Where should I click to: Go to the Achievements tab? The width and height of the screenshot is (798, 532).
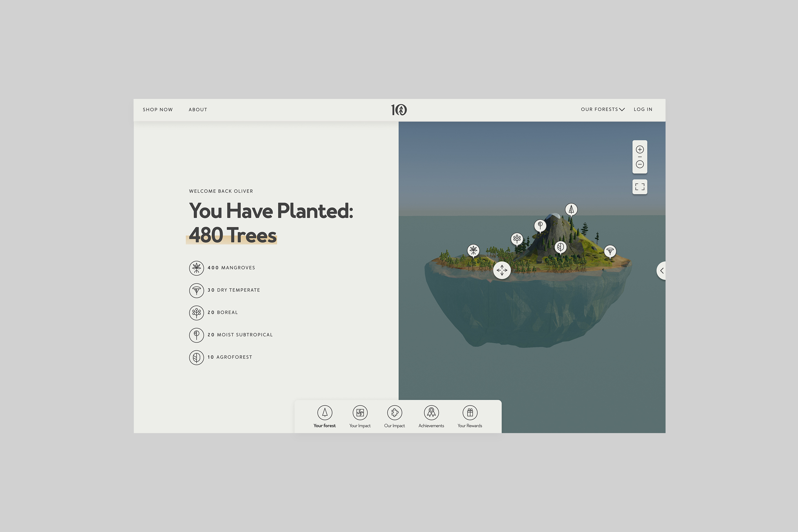[x=431, y=416]
